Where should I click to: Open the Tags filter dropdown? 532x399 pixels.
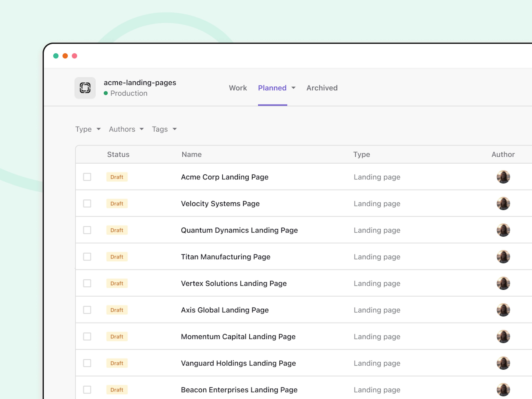[164, 129]
